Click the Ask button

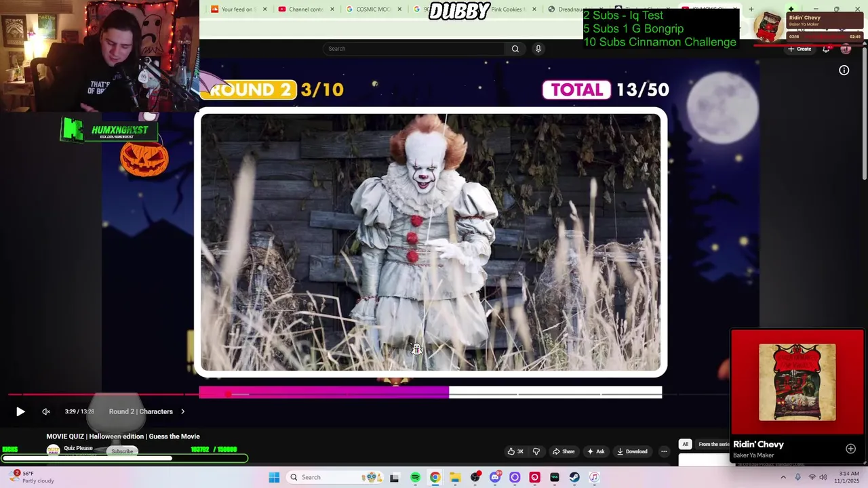[x=596, y=451]
